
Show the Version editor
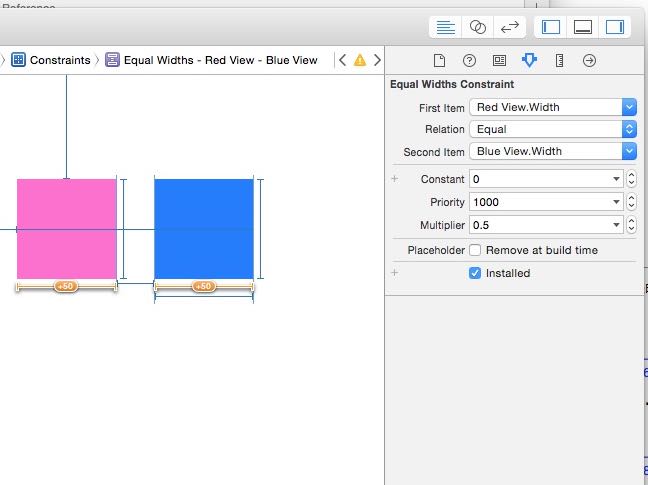coord(510,27)
